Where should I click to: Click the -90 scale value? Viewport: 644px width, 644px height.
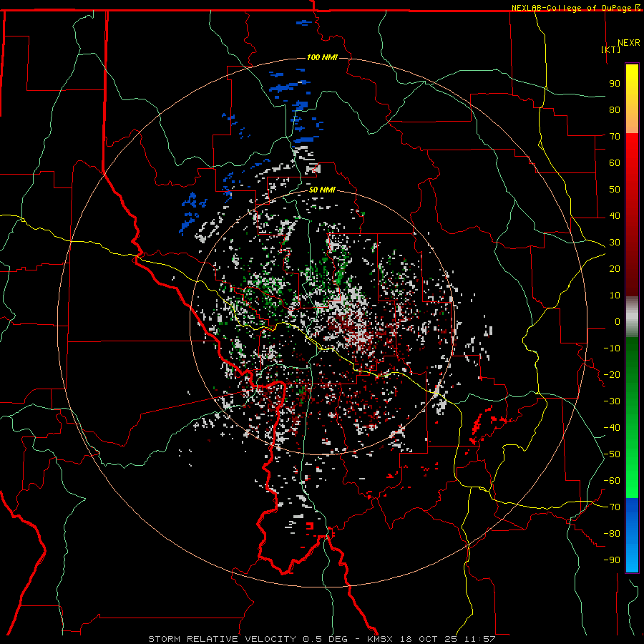pos(612,560)
